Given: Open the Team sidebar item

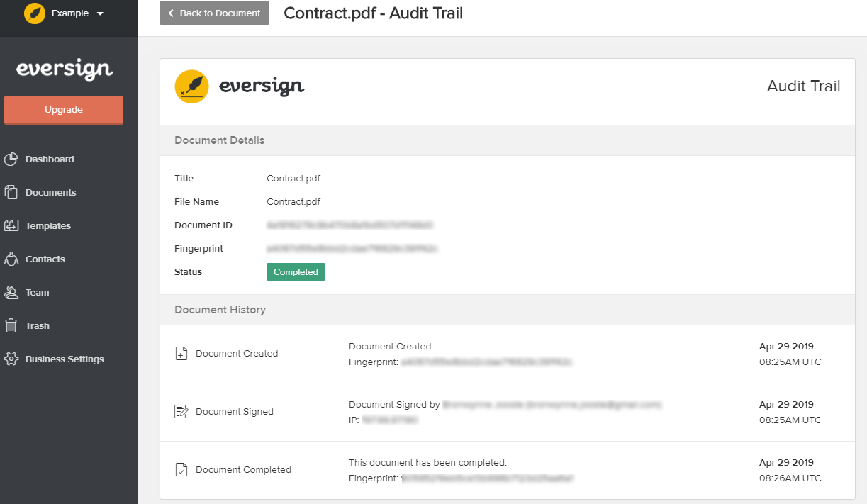Looking at the screenshot, I should pyautogui.click(x=38, y=293).
